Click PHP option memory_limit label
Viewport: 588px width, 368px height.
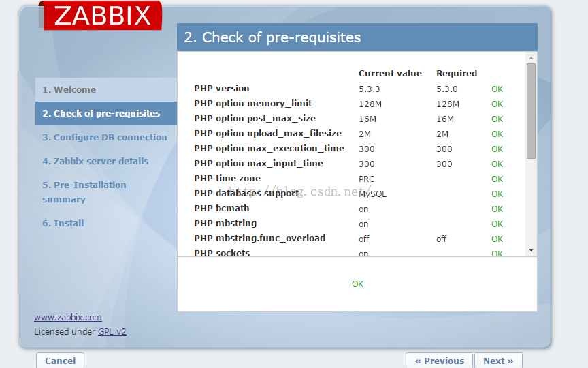[253, 104]
